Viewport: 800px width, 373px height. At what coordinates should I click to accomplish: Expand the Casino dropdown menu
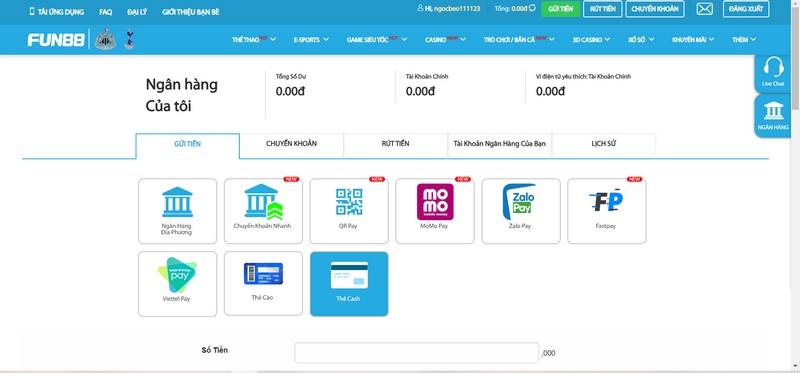(x=445, y=39)
